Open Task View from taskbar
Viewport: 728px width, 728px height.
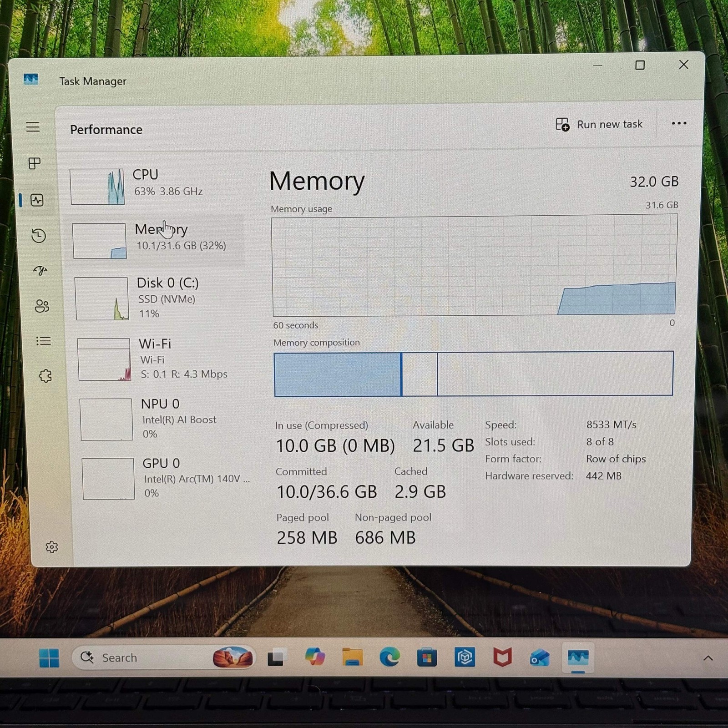click(x=277, y=657)
